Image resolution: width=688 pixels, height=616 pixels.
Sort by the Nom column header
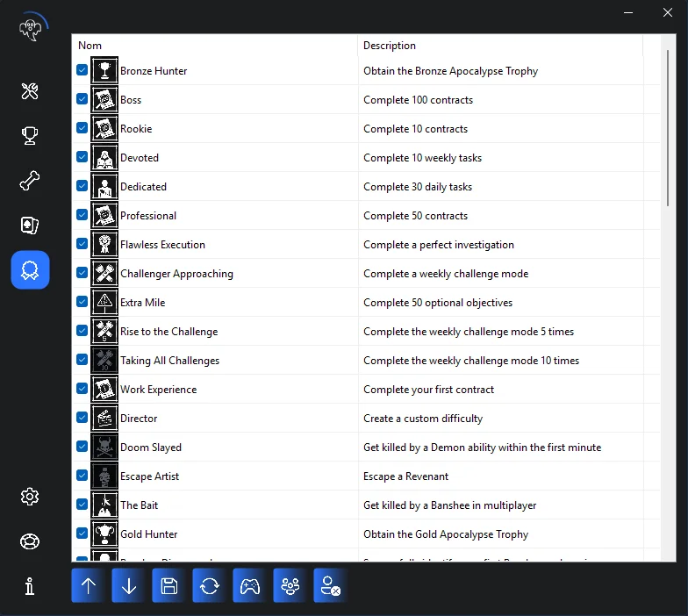(x=214, y=46)
